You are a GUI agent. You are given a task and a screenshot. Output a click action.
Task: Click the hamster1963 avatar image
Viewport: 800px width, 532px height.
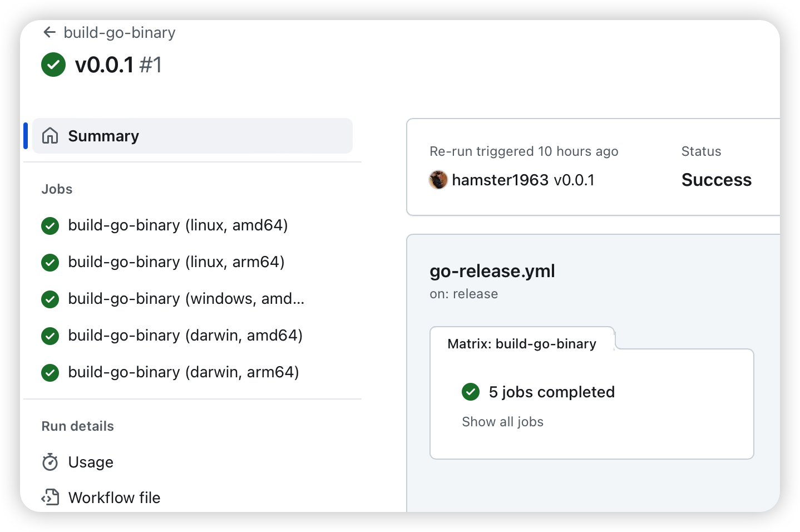[438, 180]
